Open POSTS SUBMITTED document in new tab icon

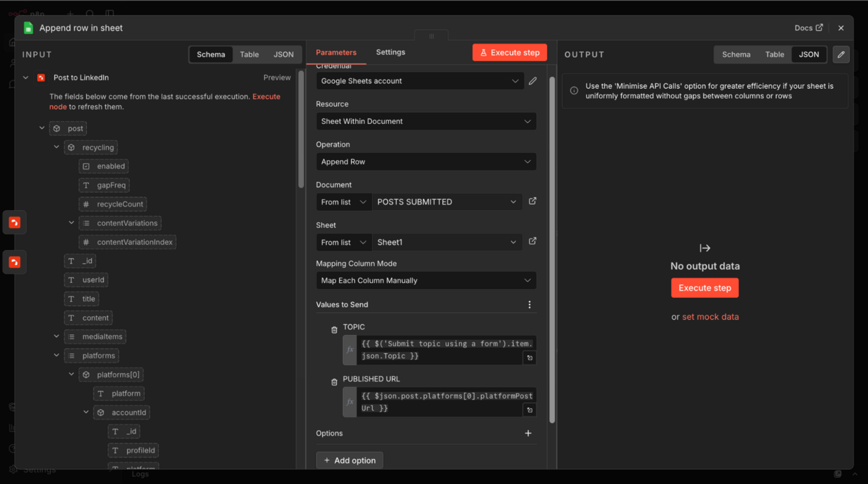coord(533,201)
